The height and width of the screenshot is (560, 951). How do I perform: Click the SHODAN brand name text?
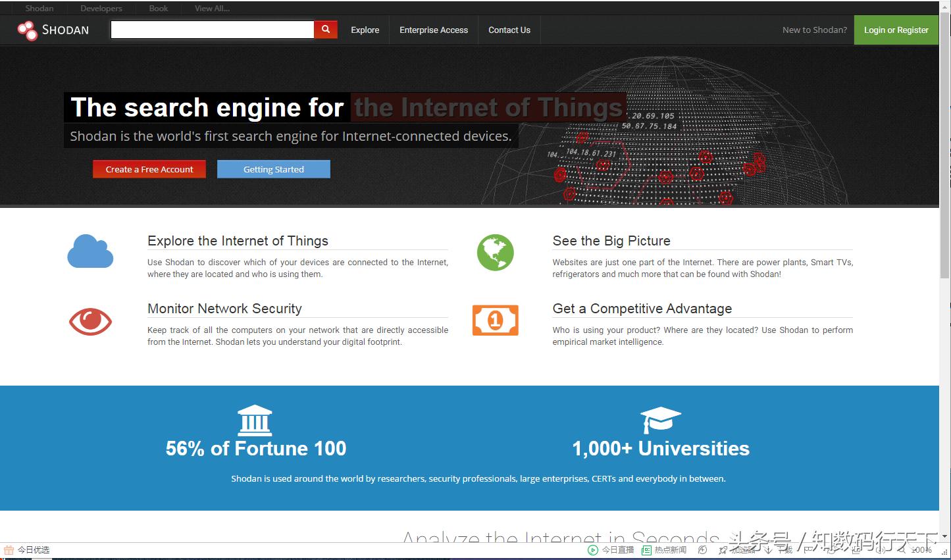click(65, 30)
